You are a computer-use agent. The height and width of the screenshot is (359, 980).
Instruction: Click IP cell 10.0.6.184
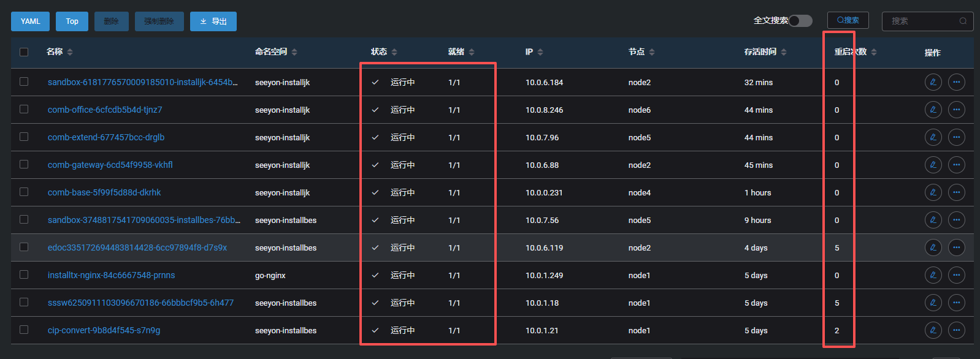545,82
